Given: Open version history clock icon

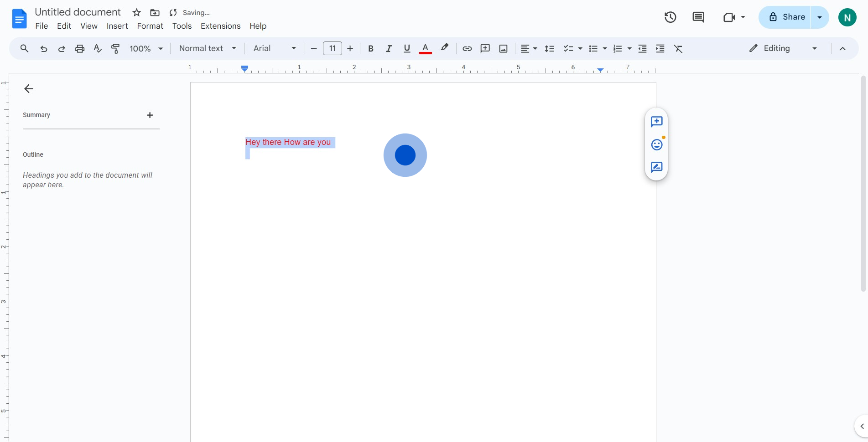Looking at the screenshot, I should (670, 17).
